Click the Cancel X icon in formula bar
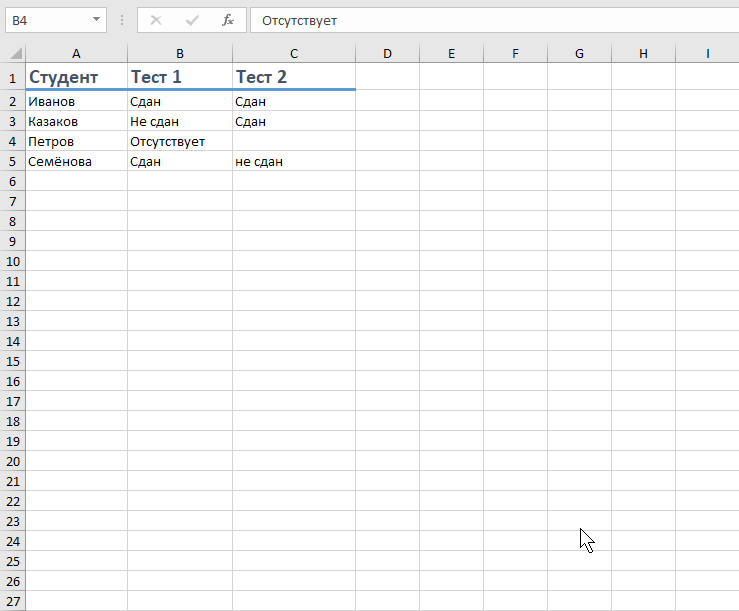This screenshot has width=739, height=611. [156, 20]
